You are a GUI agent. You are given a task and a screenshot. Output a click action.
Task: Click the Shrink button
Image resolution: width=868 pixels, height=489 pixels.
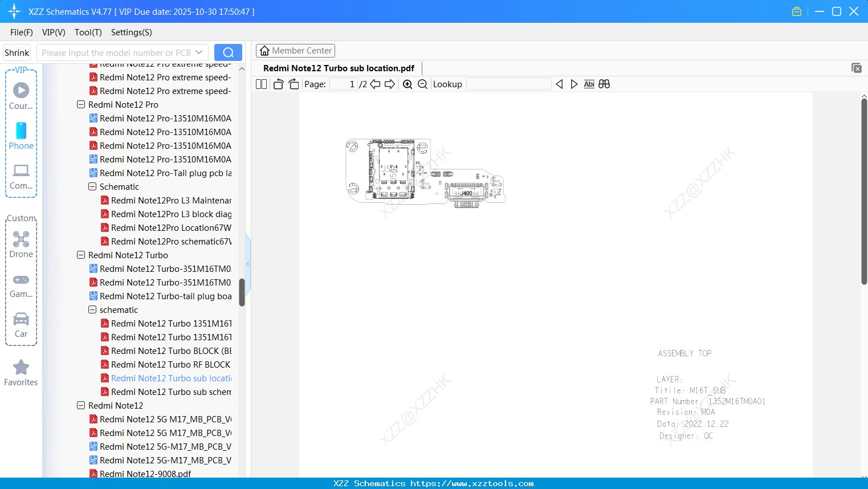[x=17, y=52]
